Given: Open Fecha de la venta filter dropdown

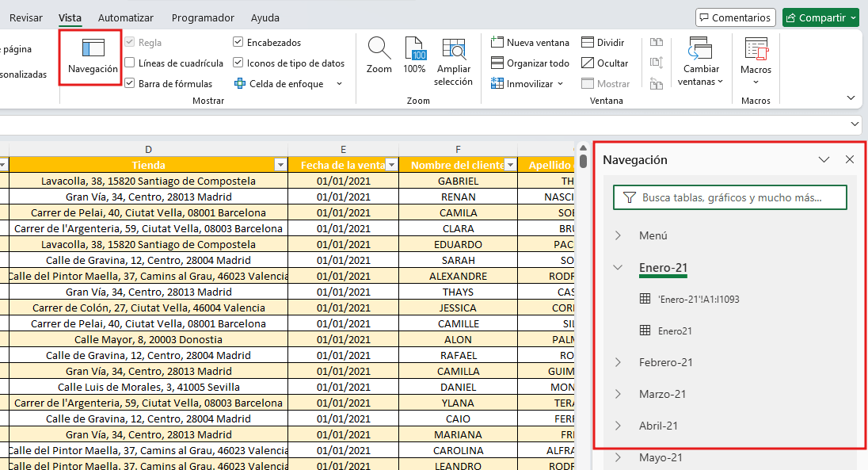Looking at the screenshot, I should coord(391,165).
